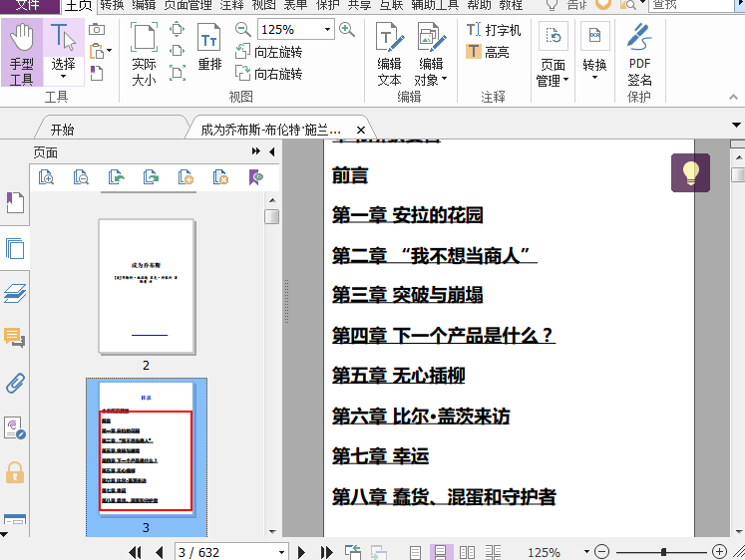Open the 第一章 安拉的花园 link
The height and width of the screenshot is (560, 745).
coord(407,215)
